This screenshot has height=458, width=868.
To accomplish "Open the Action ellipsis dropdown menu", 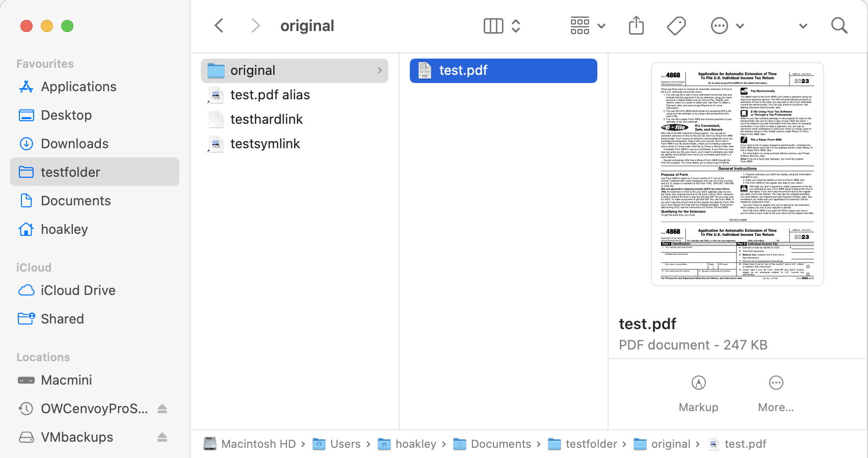I will coord(727,25).
